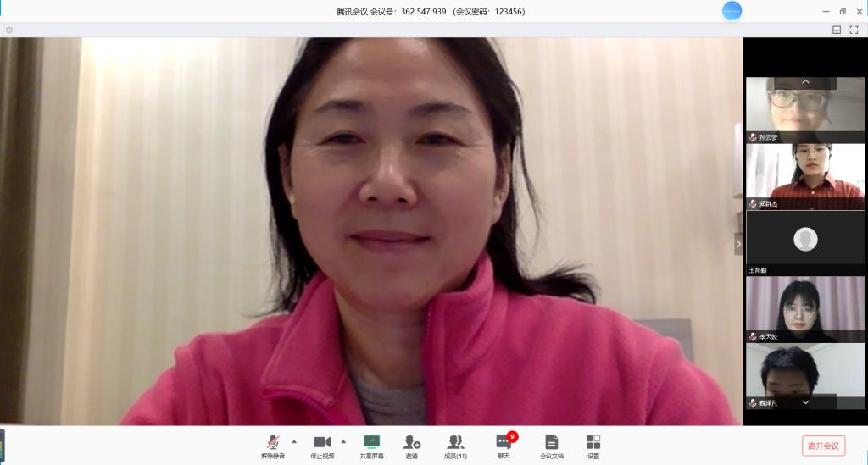Image resolution: width=868 pixels, height=465 pixels.
Task: Click the Leave Meeting (离开会议) button
Action: [x=823, y=446]
